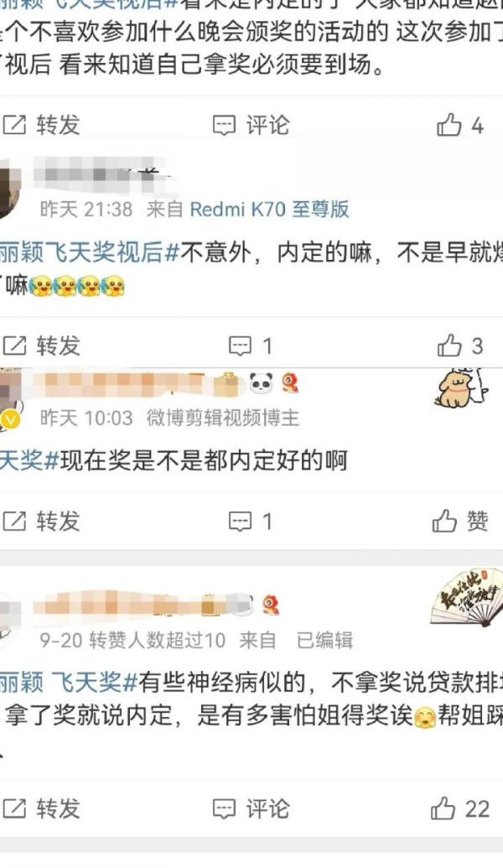Tap the panda badge next to username
Viewport: 503px width, 868px height.
coord(262,382)
